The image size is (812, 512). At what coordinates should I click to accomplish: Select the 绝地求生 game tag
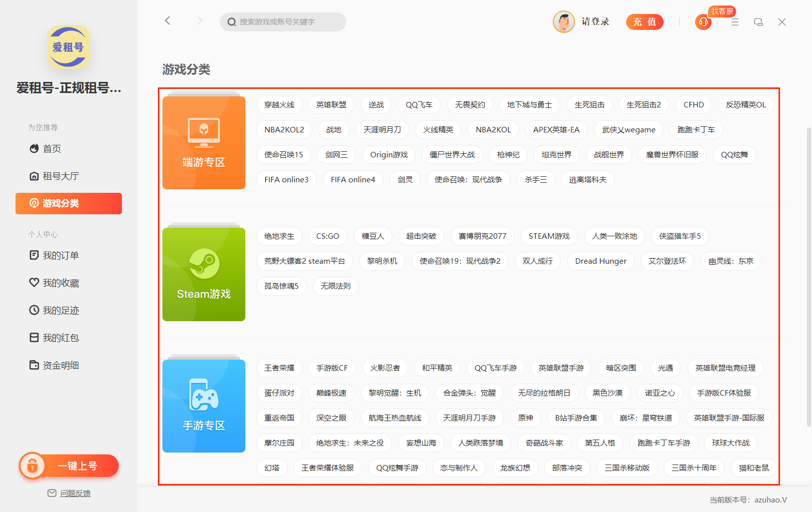coord(279,236)
